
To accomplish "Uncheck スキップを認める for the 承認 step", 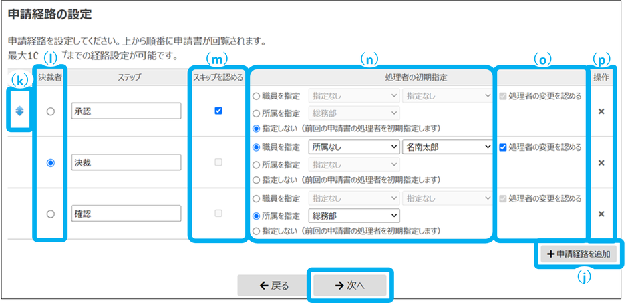I will click(x=218, y=111).
